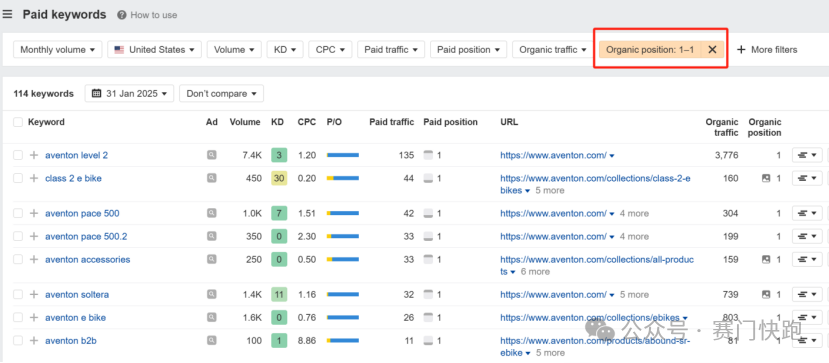Click the plus icon beside aventon e bike
829x363 pixels.
[x=34, y=318]
